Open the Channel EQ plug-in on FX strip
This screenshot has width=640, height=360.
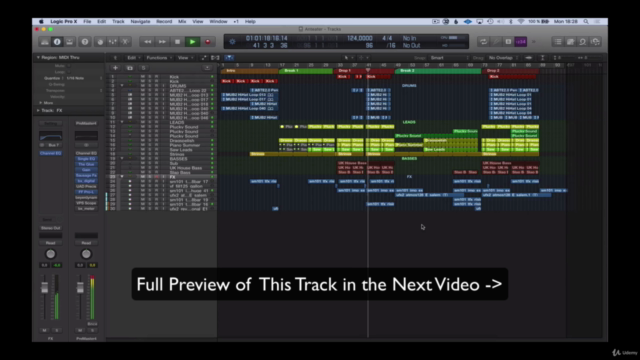(51, 153)
